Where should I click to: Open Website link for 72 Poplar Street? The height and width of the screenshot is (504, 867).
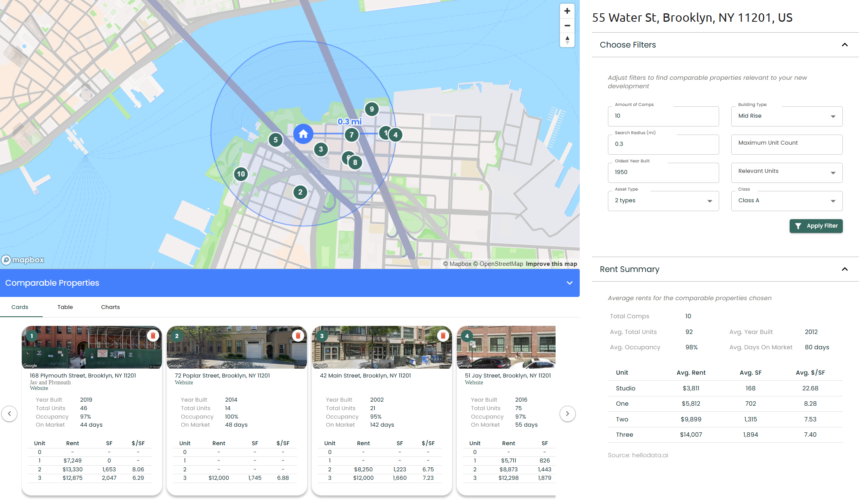coord(184,383)
